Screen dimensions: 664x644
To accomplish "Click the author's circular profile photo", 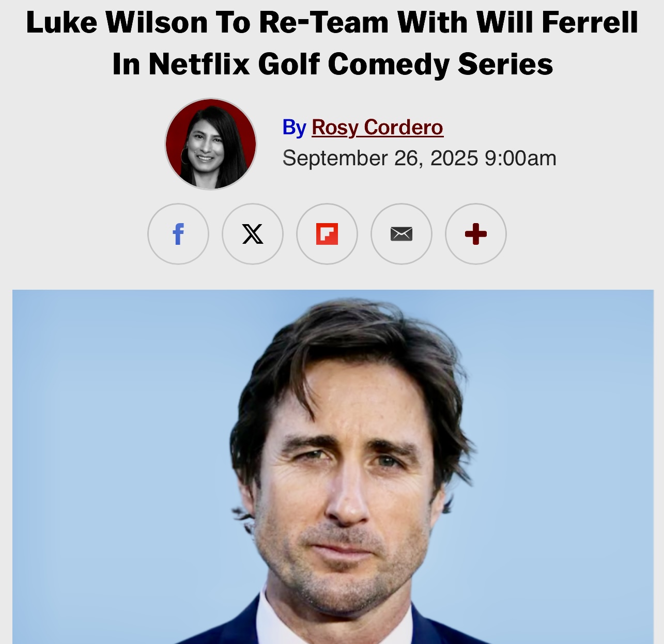I will [211, 144].
